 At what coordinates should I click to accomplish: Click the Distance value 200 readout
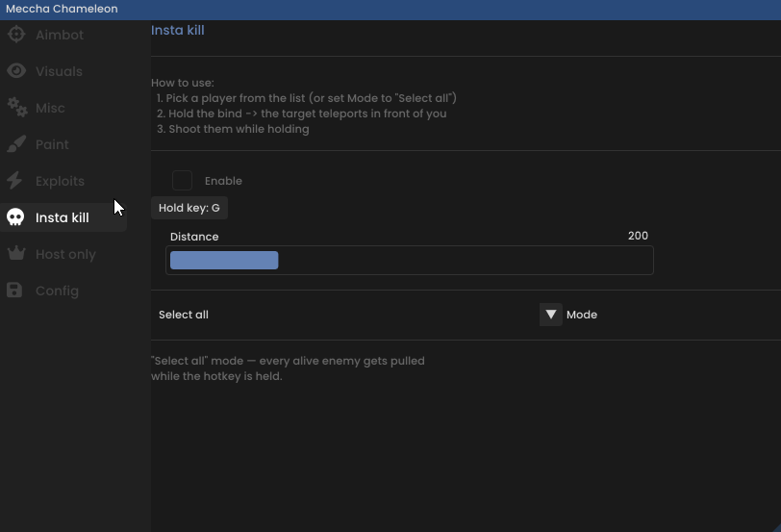638,236
